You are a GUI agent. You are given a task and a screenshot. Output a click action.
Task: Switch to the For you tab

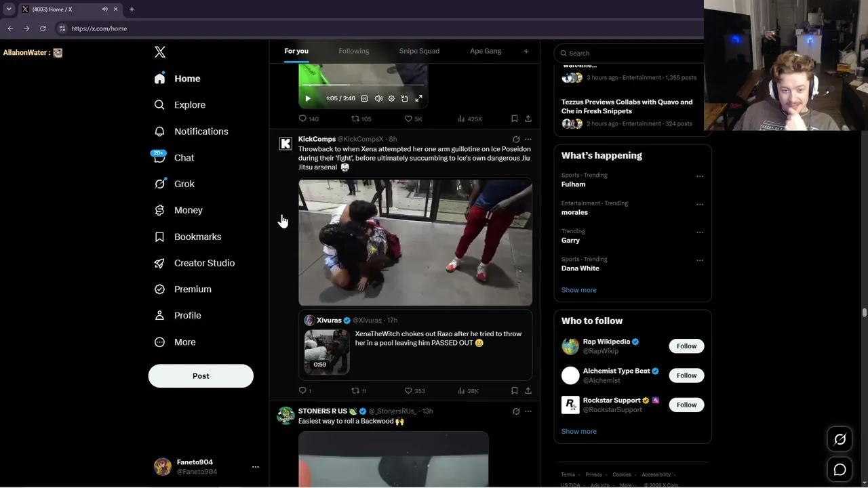[x=296, y=52]
